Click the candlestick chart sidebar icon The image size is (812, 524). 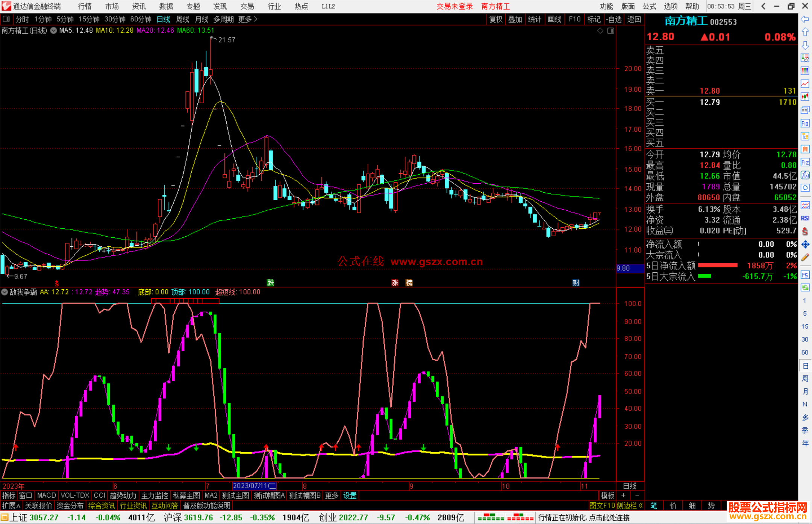coord(805,97)
